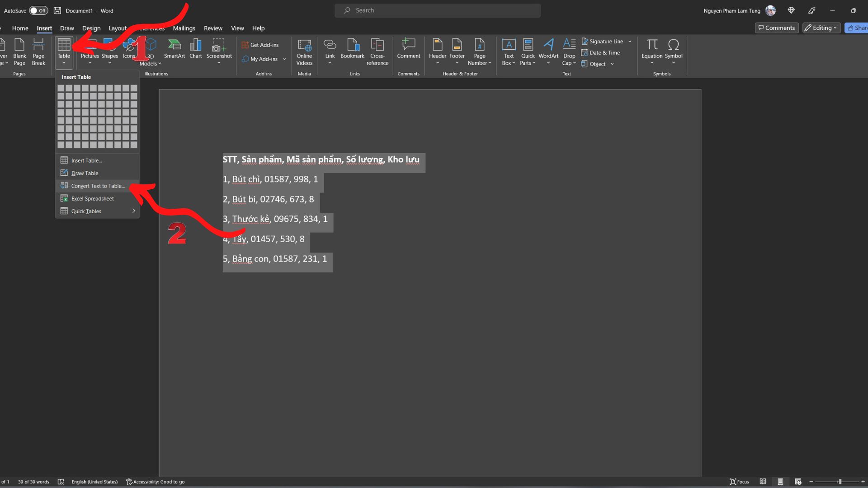Open the word count status

coord(33,482)
